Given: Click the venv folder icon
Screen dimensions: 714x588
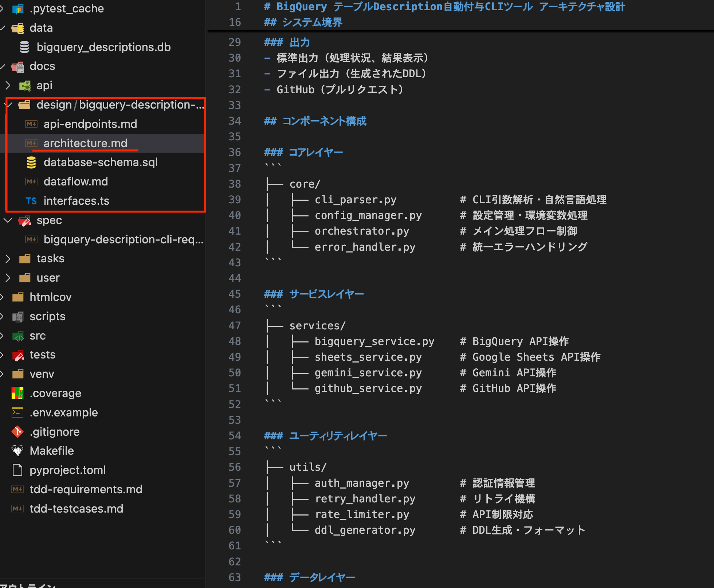Looking at the screenshot, I should 17,374.
